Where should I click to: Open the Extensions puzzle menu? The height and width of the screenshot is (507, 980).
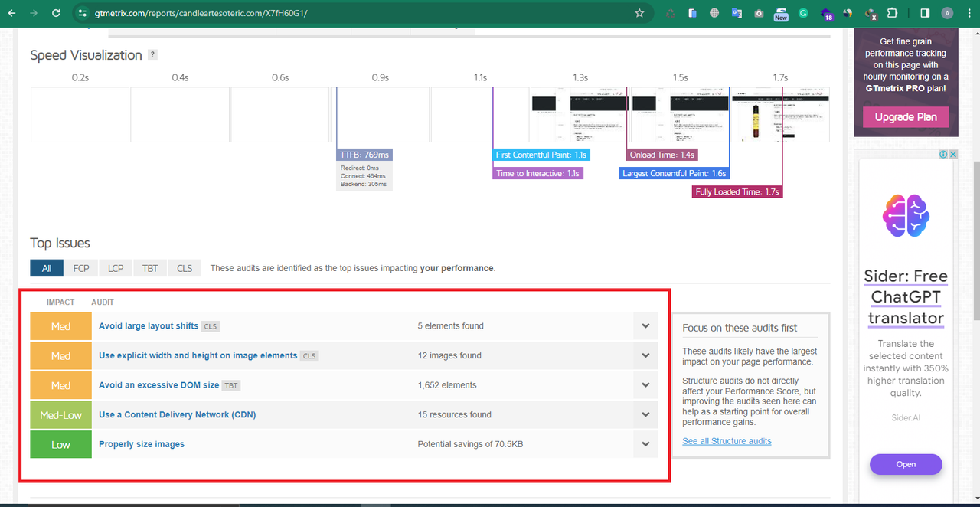pos(893,13)
